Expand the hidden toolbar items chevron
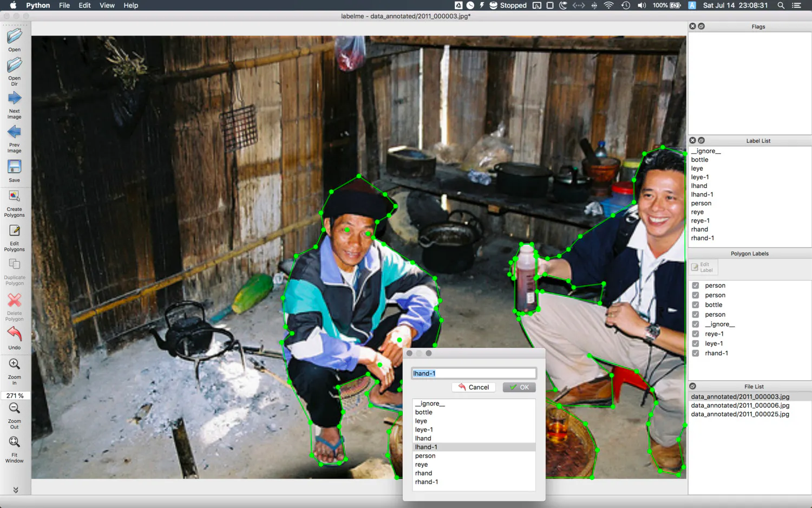The width and height of the screenshot is (812, 508). pyautogui.click(x=16, y=490)
